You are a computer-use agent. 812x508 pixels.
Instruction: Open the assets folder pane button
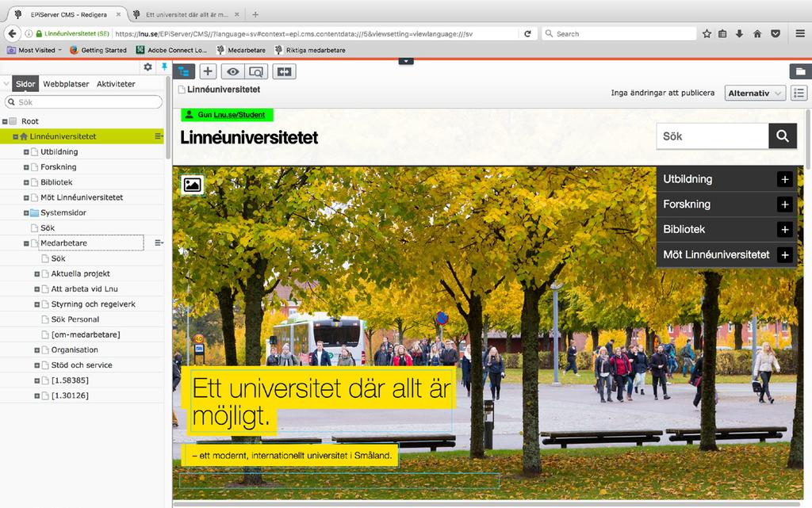click(800, 71)
